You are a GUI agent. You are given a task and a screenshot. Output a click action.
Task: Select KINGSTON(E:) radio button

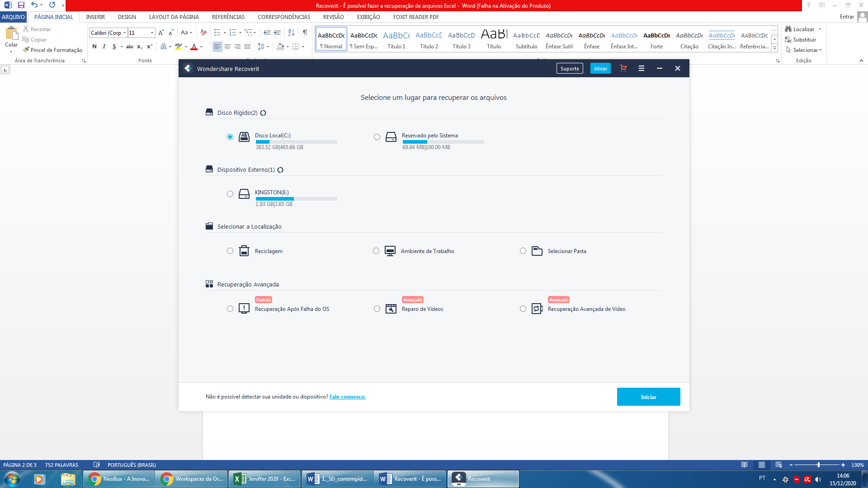pos(230,194)
